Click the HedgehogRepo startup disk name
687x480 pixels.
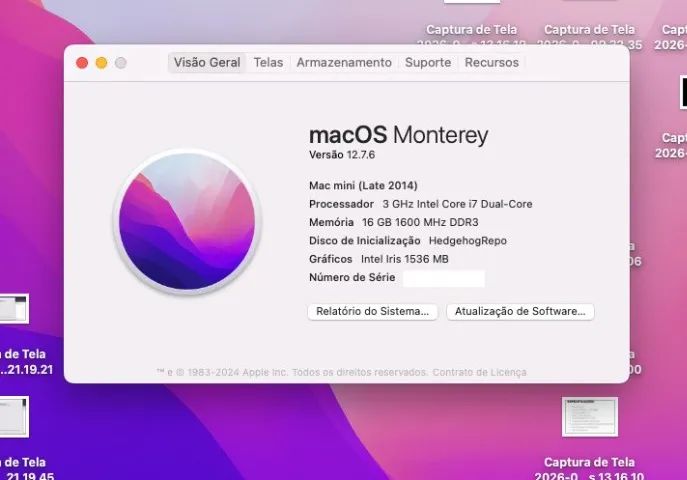[467, 241]
